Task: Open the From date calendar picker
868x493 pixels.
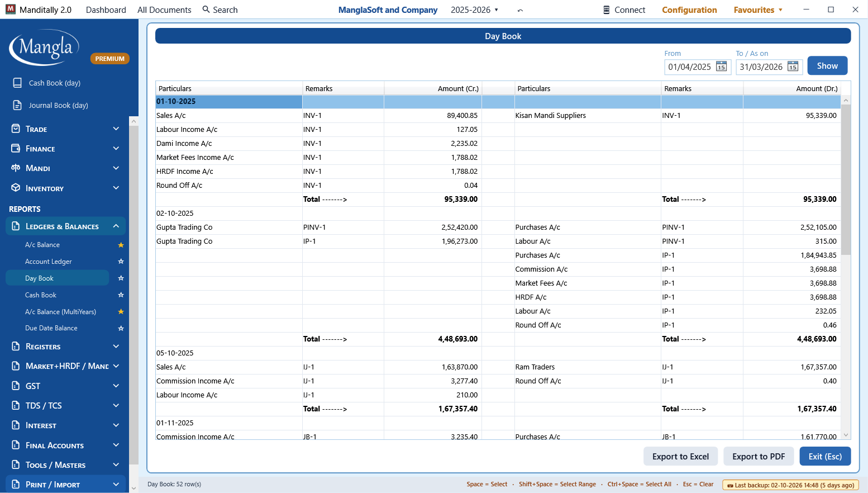Action: [x=721, y=67]
